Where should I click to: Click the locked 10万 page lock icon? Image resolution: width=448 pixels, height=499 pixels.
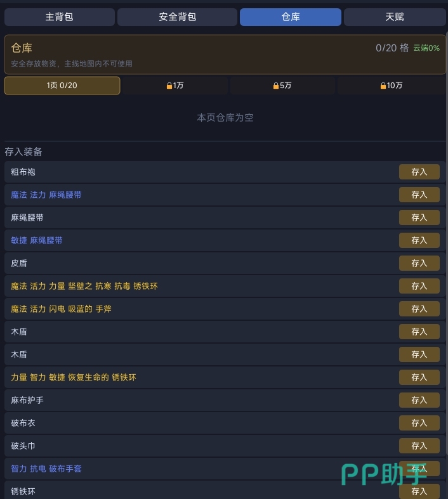point(383,86)
